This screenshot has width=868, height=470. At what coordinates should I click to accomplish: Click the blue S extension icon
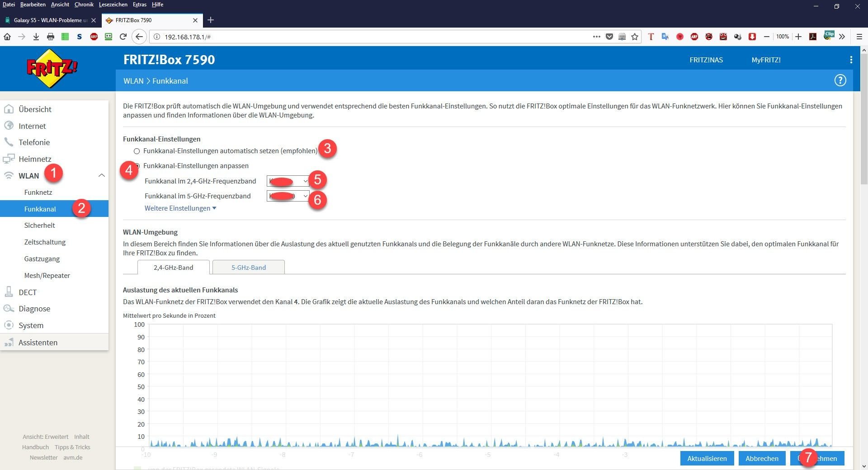click(80, 37)
